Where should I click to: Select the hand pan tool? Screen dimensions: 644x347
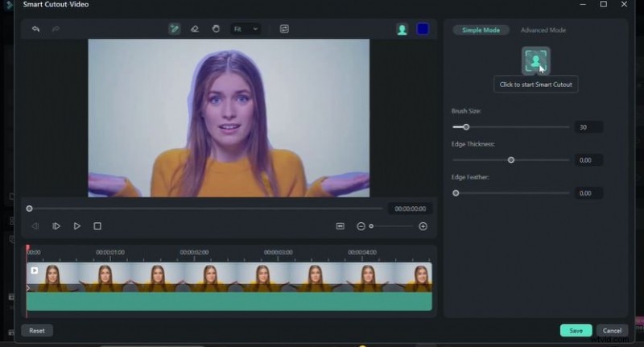point(216,29)
